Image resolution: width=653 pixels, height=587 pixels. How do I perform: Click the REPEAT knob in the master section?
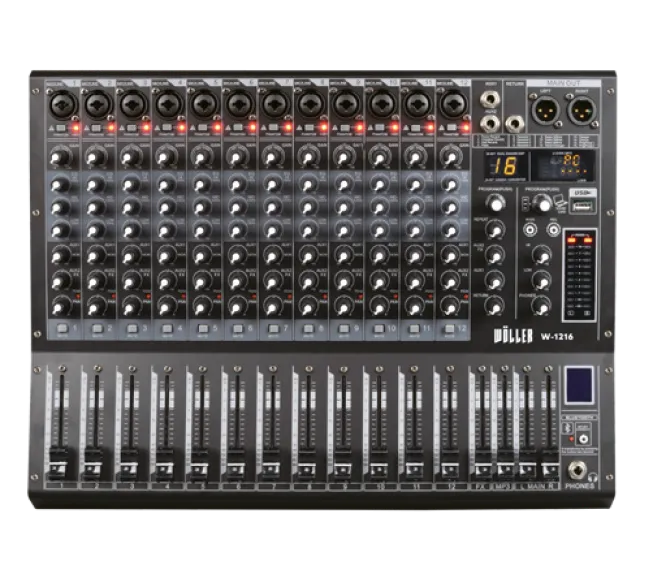coord(495,229)
